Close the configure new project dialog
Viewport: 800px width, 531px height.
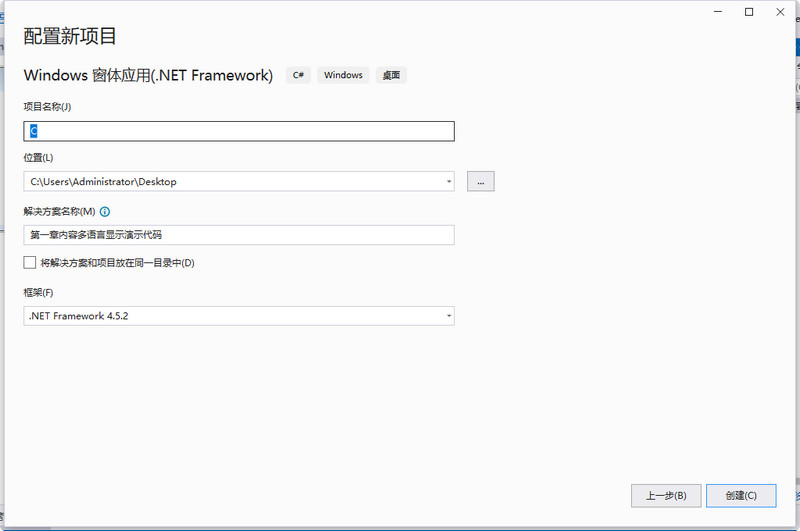pyautogui.click(x=780, y=12)
